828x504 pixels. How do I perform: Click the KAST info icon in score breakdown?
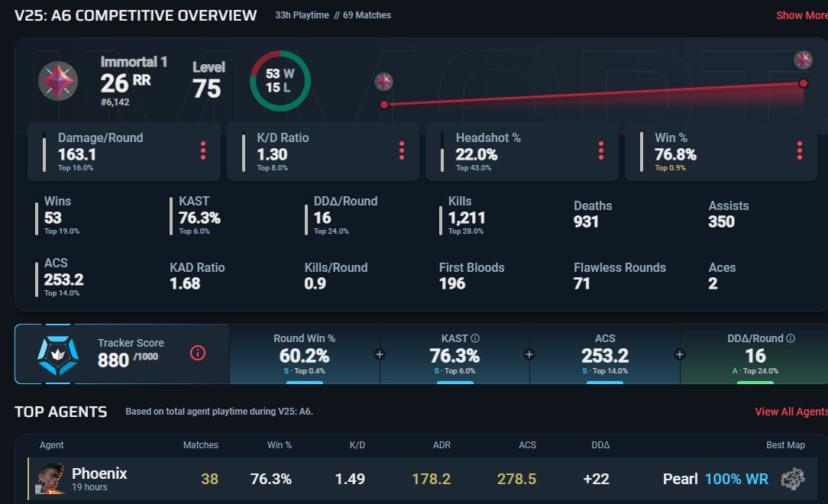[x=475, y=338]
